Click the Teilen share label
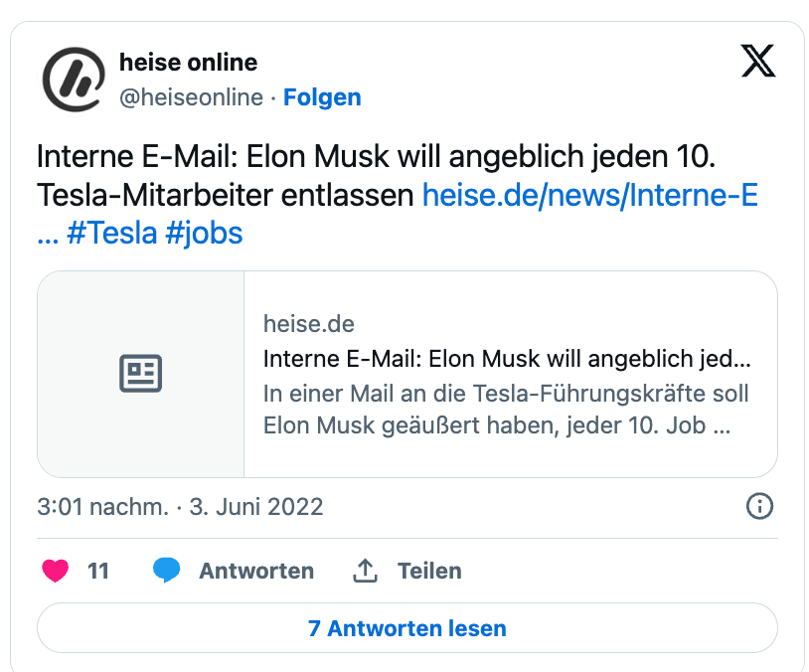Image resolution: width=809 pixels, height=672 pixels. click(429, 571)
